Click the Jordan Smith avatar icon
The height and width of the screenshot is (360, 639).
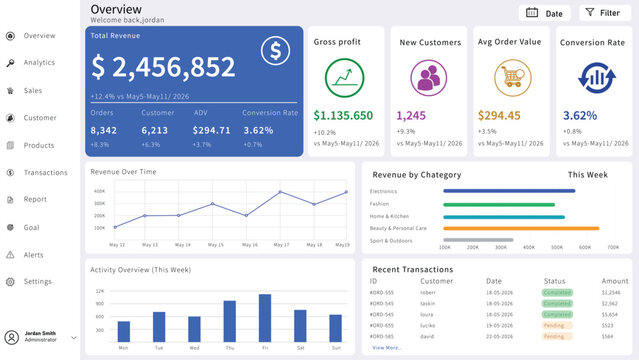coord(11,337)
